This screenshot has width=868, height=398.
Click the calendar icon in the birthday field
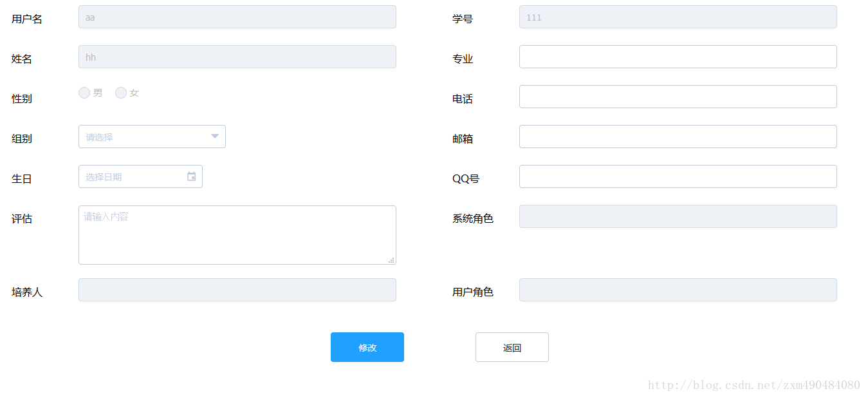191,176
